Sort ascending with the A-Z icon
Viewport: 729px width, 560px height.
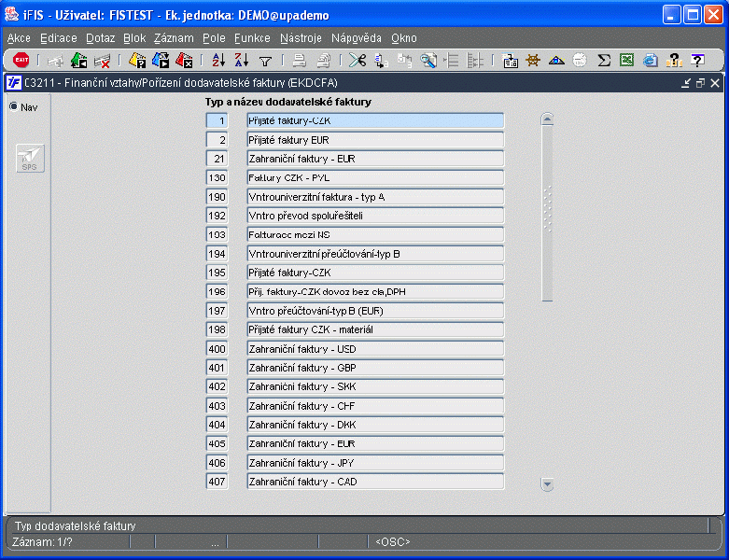pyautogui.click(x=218, y=60)
